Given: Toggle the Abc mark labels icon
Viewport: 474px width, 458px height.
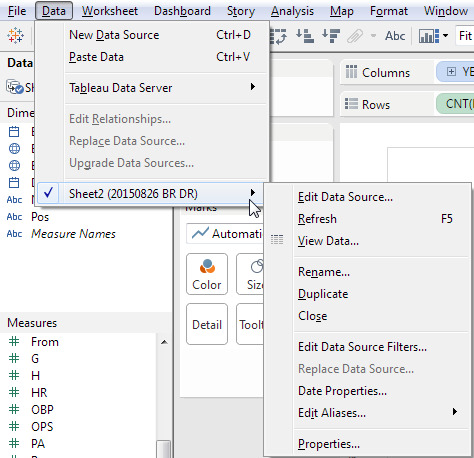Looking at the screenshot, I should tap(395, 36).
